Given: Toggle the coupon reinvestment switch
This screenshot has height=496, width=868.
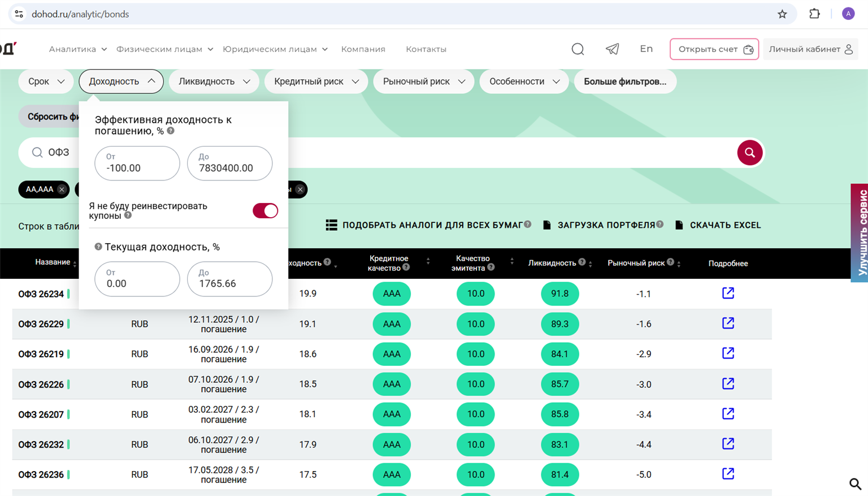Looking at the screenshot, I should point(265,211).
